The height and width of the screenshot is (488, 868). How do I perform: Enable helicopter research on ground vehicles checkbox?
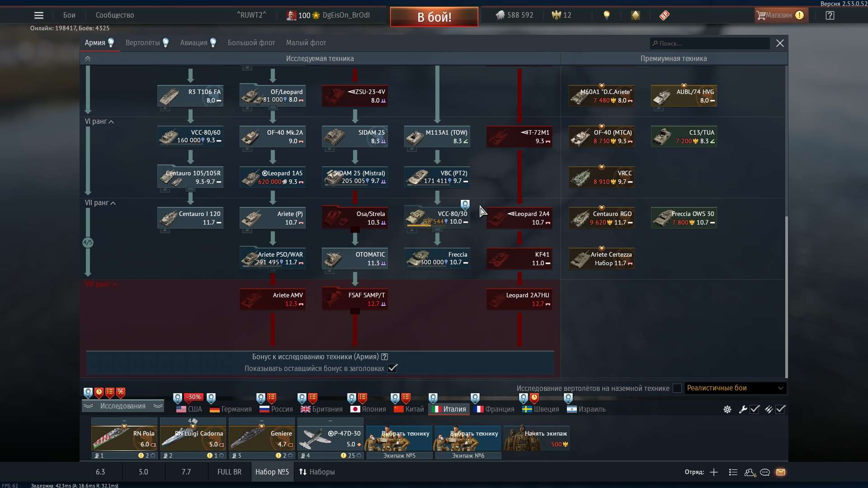[x=677, y=388]
